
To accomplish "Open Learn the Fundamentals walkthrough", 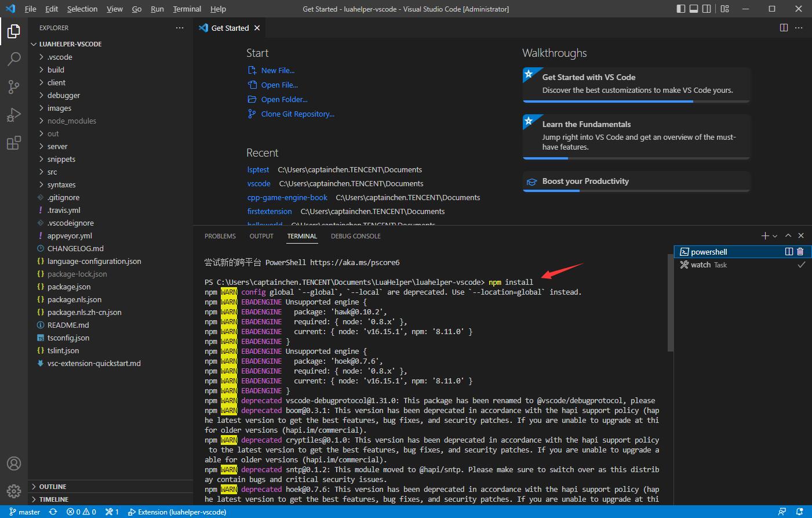I will click(x=636, y=136).
